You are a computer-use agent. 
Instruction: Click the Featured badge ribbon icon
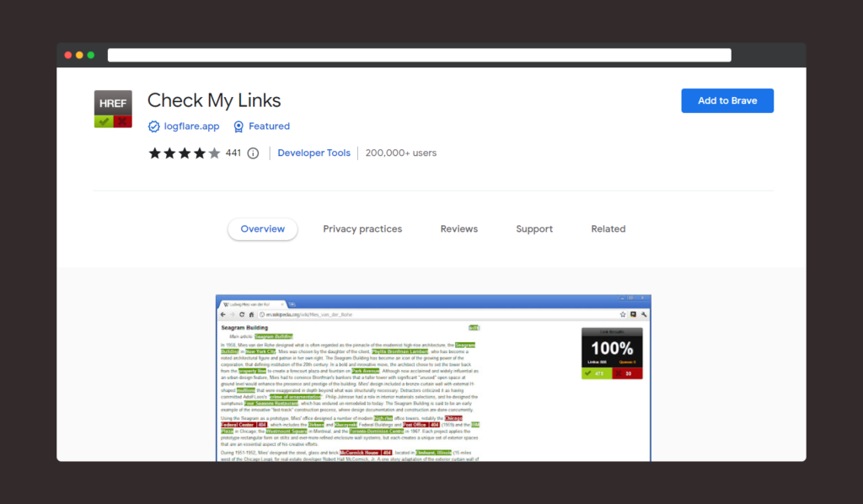coord(239,126)
